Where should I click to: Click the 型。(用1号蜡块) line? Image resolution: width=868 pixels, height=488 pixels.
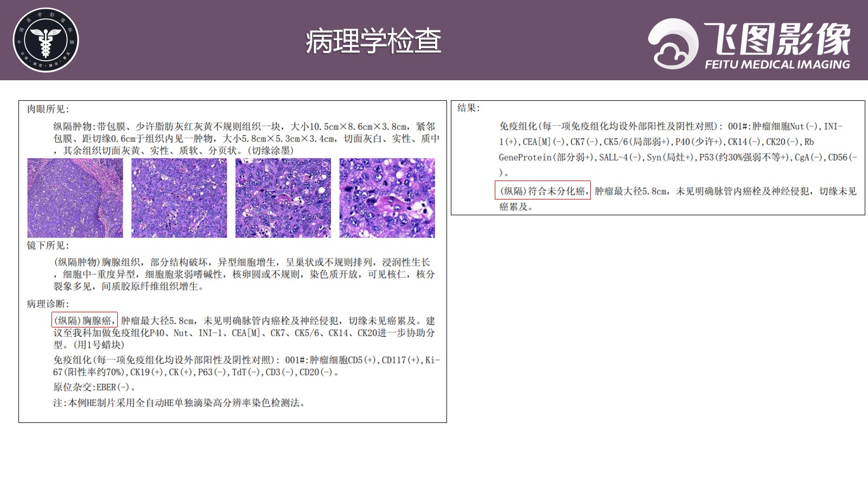(89, 345)
